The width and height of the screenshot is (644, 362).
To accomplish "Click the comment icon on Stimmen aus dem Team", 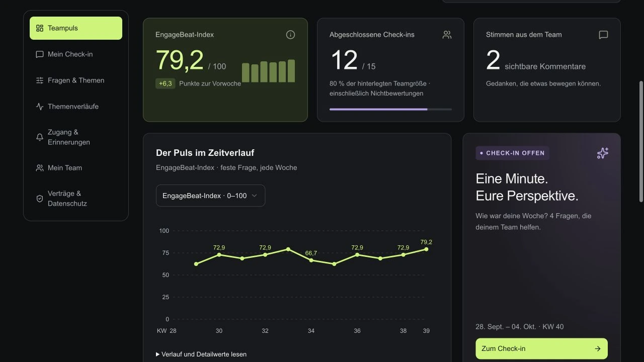I will (603, 35).
